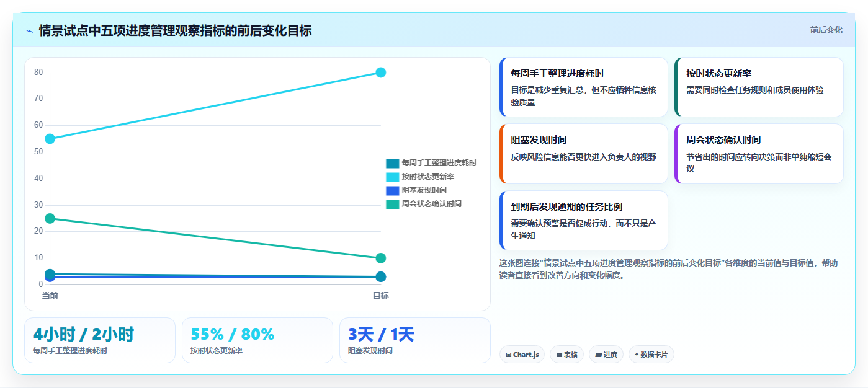Click legend label 每周手工整理进度耗时
Image resolution: width=868 pixels, height=388 pixels.
[439, 163]
